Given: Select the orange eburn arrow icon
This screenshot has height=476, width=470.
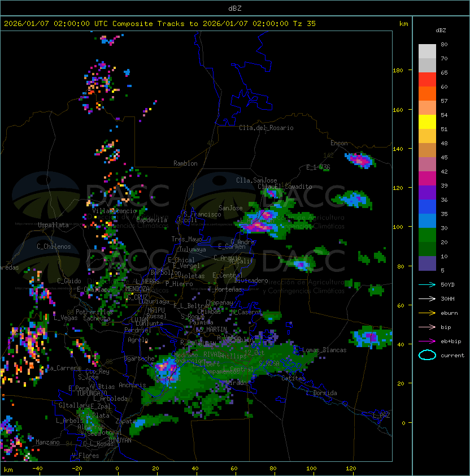Looking at the screenshot, I should pos(427,313).
